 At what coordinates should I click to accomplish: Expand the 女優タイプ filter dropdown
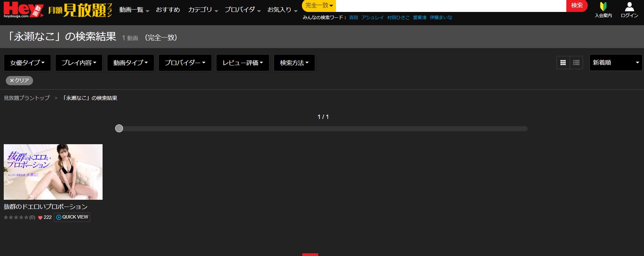[x=27, y=63]
